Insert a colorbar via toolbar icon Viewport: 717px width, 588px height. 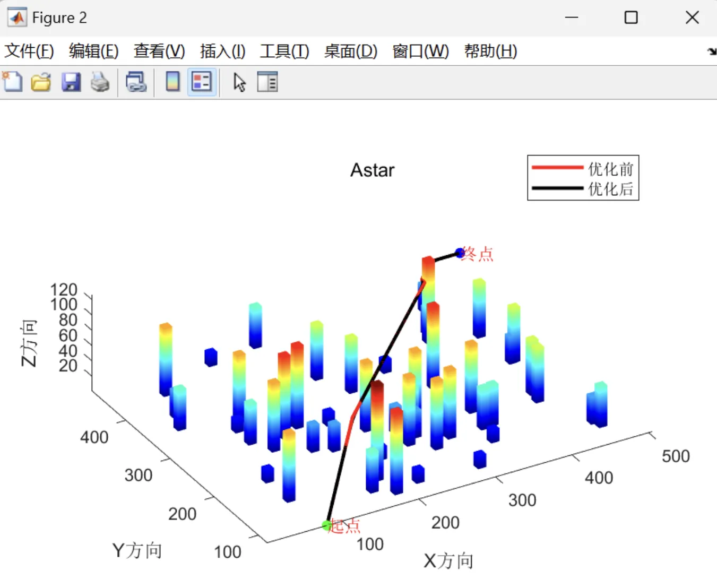172,82
